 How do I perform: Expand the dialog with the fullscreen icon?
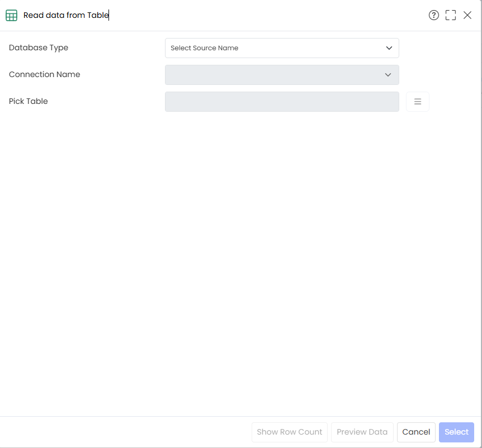tap(451, 15)
